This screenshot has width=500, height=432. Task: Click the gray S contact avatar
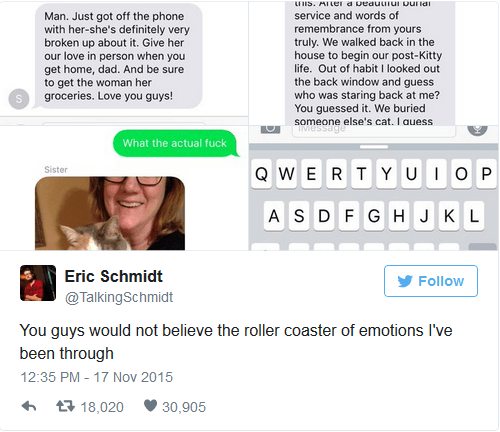(x=19, y=99)
